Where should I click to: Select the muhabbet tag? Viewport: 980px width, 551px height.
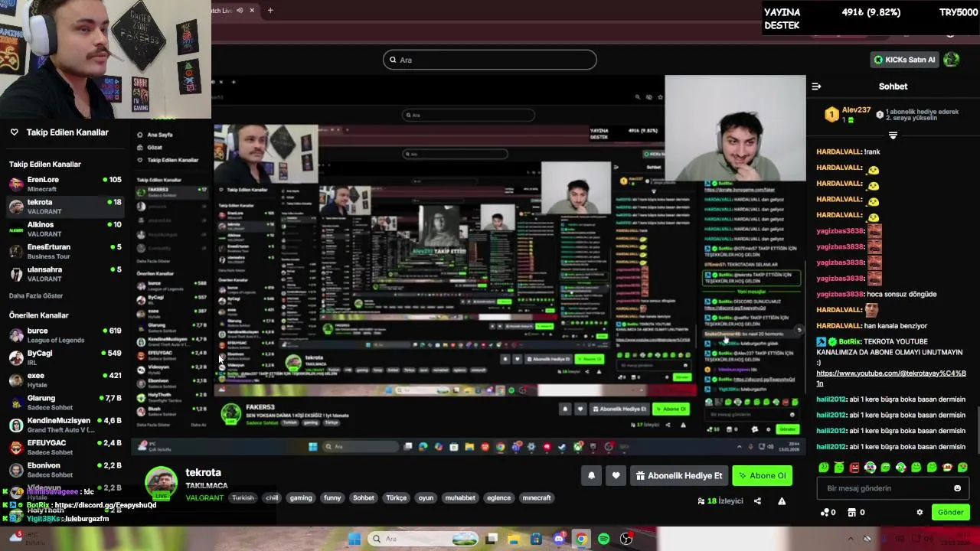(460, 497)
